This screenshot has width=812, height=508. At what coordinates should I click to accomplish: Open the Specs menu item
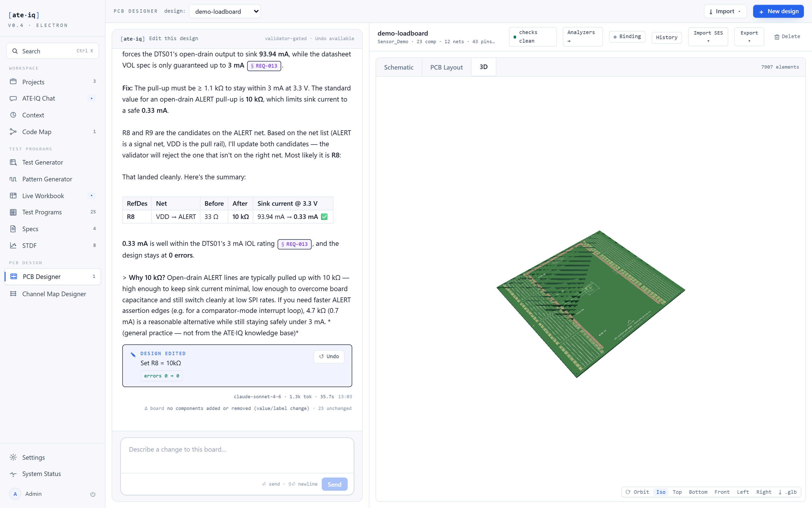[52, 229]
